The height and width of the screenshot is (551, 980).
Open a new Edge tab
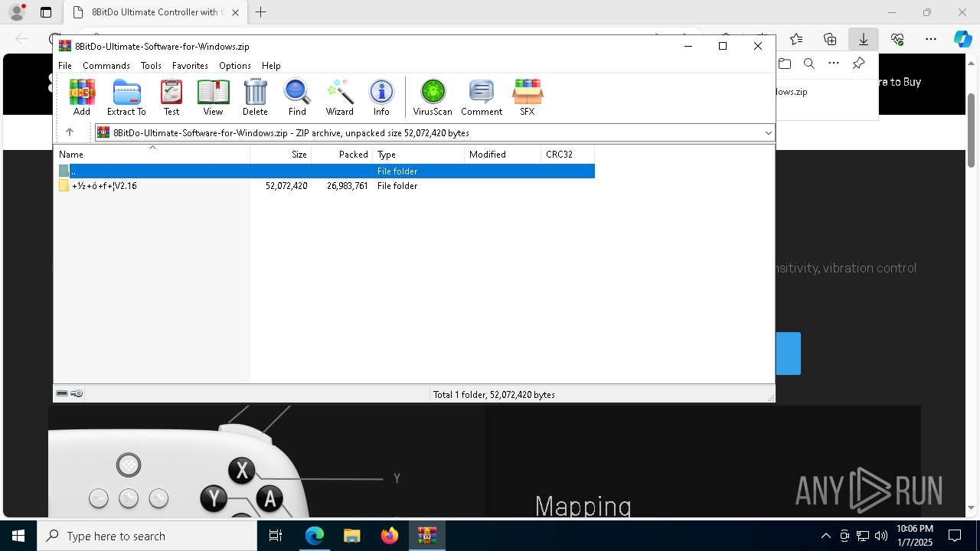tap(261, 12)
